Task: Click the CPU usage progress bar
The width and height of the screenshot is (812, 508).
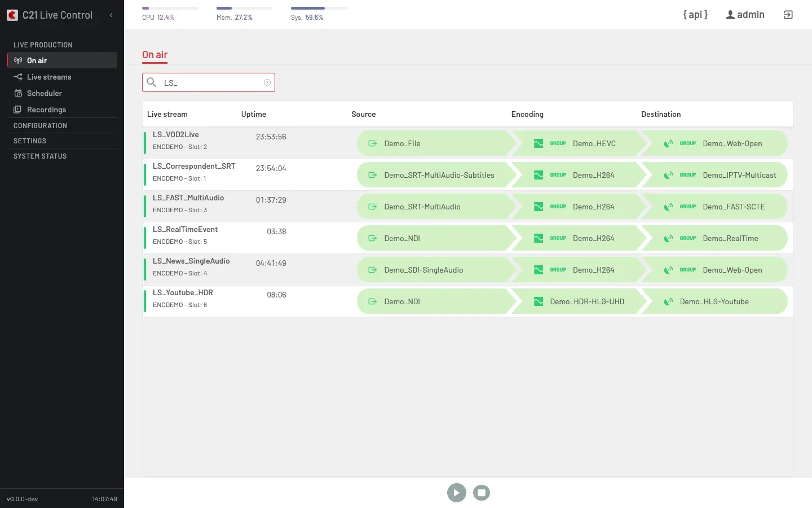Action: pos(170,8)
